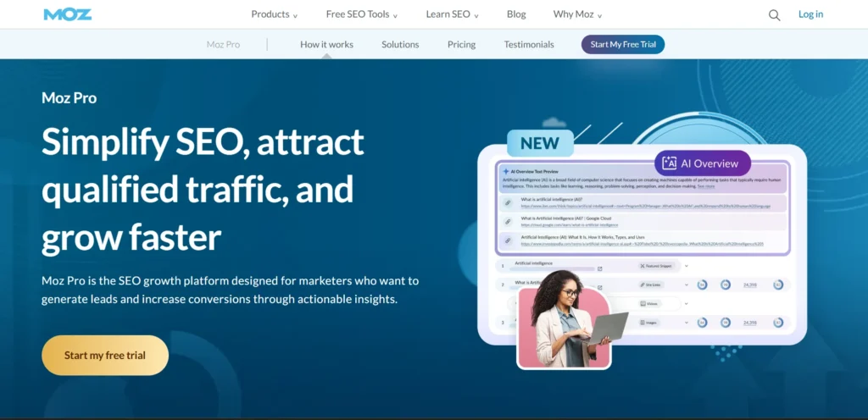Select the Solutions tab

coord(400,45)
